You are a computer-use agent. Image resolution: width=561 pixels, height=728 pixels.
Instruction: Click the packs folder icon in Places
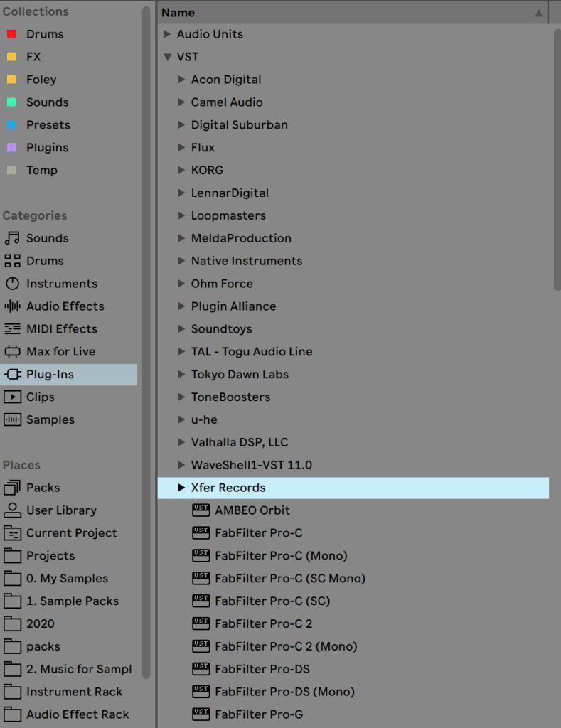point(12,646)
